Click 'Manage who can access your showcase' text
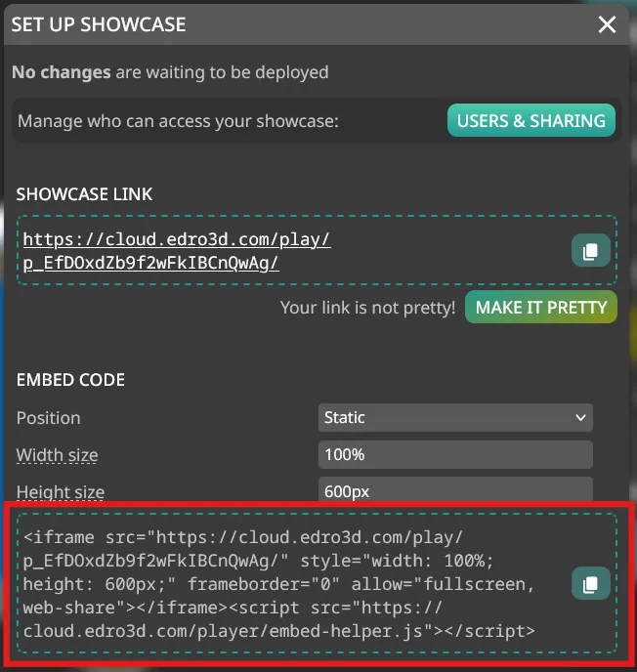This screenshot has height=672, width=637. click(x=178, y=121)
